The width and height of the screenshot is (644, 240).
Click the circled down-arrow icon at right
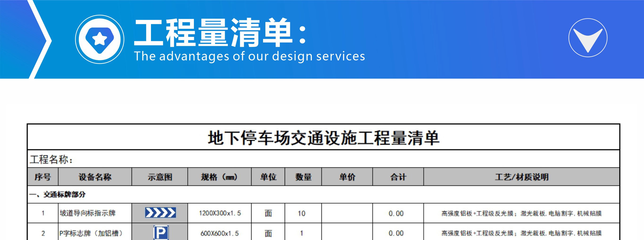click(x=587, y=38)
